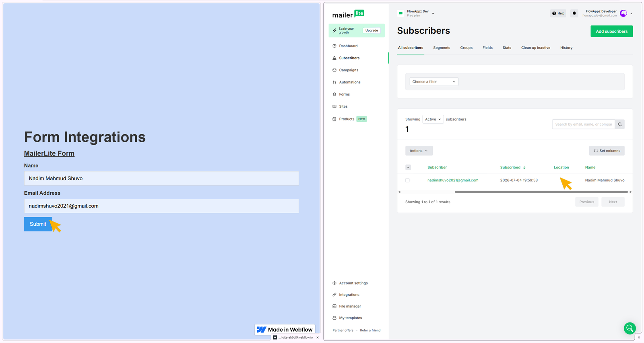Open Forms in the sidebar
The width and height of the screenshot is (644, 343).
click(344, 94)
